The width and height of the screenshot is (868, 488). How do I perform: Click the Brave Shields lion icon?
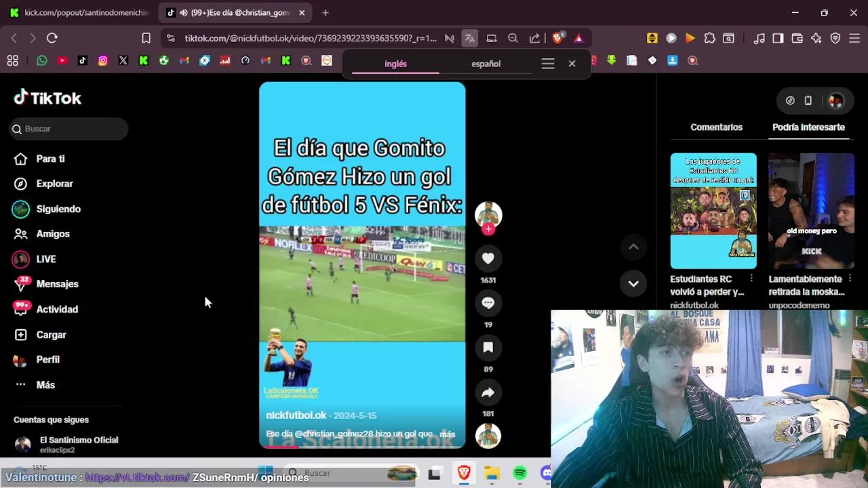point(557,38)
